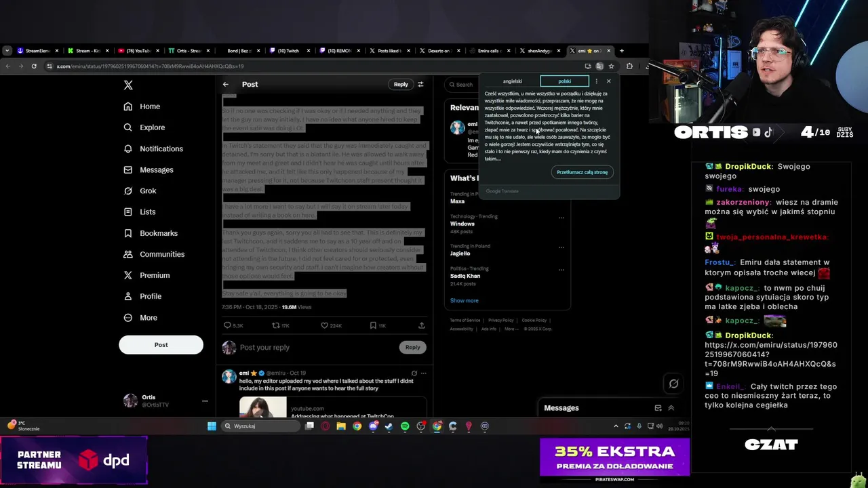Viewport: 868px width, 488px height.
Task: Click the floating Grok button
Action: click(x=673, y=384)
